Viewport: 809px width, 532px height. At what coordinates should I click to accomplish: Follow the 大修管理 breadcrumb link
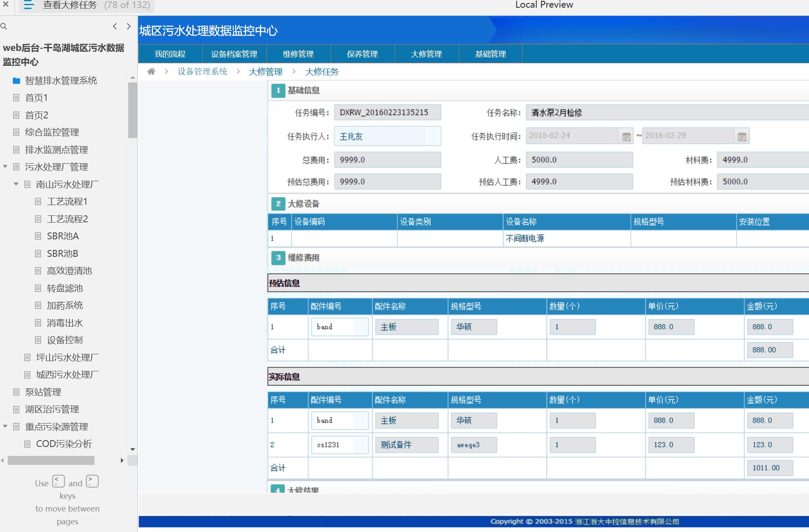pyautogui.click(x=266, y=72)
